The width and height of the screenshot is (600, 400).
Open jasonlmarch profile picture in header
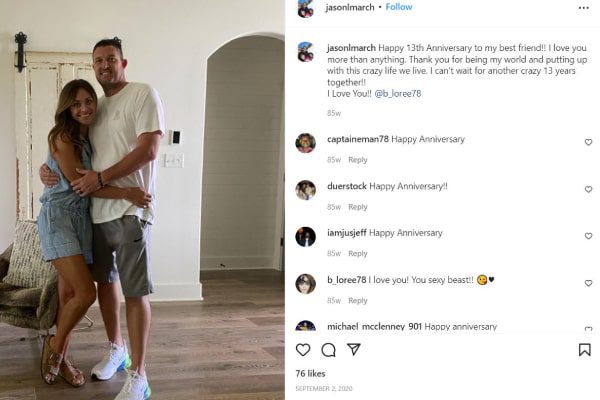(x=305, y=8)
